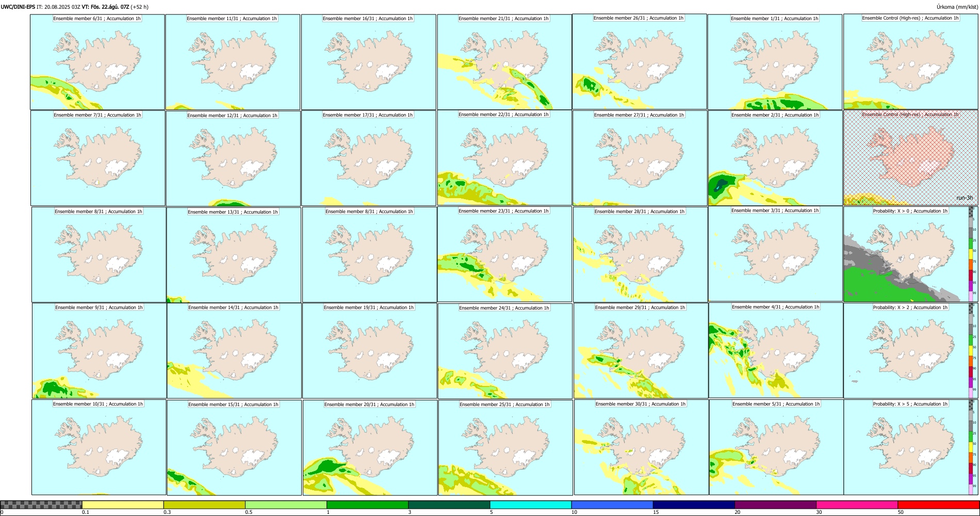Pick the green 1–3 mm legend swatch
This screenshot has width=980, height=516.
(367, 505)
